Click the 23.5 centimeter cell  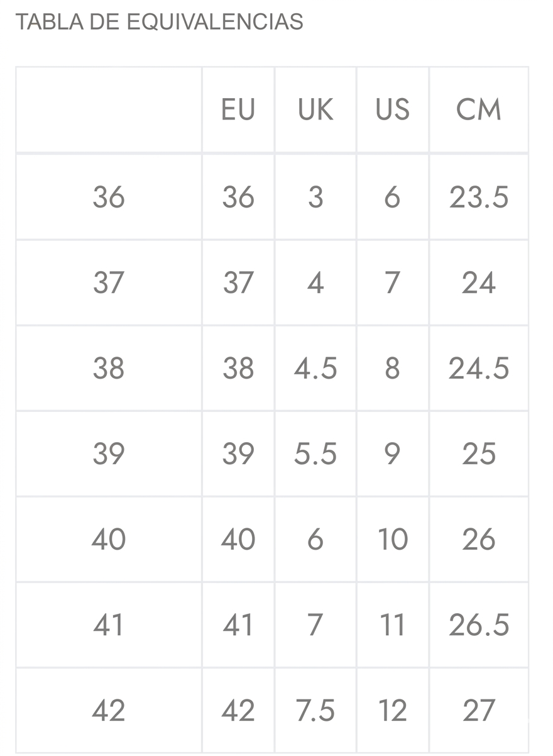479,197
